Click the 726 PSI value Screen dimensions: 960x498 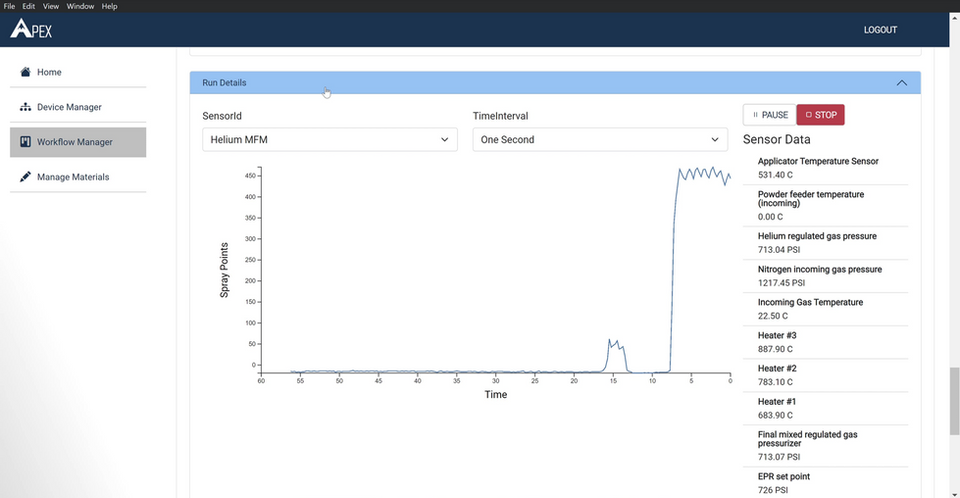click(773, 489)
